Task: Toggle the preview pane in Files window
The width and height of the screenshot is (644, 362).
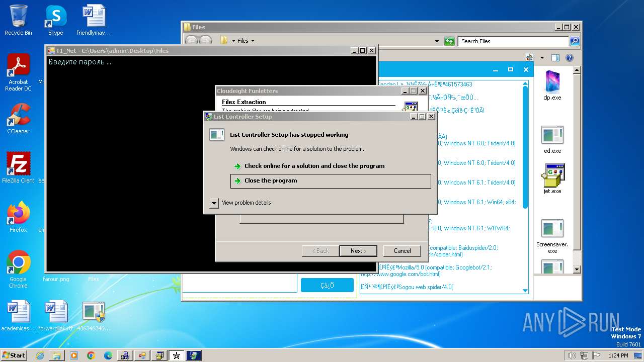Action: (x=555, y=58)
